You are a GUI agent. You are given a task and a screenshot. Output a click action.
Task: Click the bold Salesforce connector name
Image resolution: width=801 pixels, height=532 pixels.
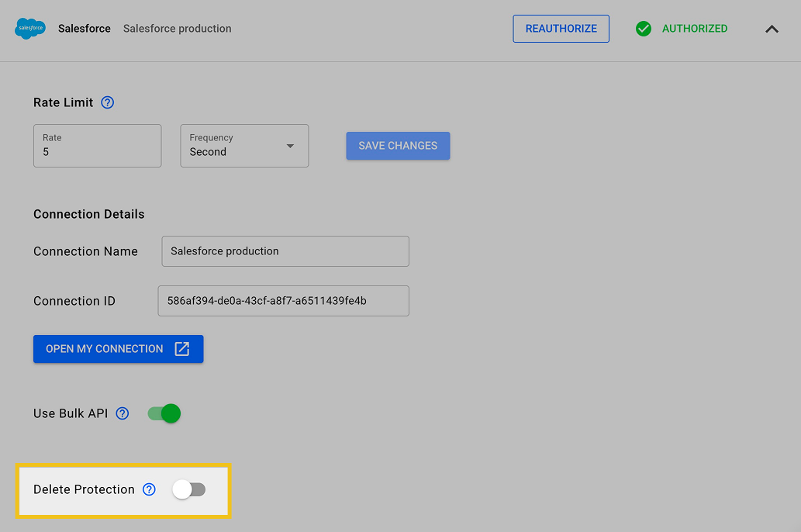(85, 29)
